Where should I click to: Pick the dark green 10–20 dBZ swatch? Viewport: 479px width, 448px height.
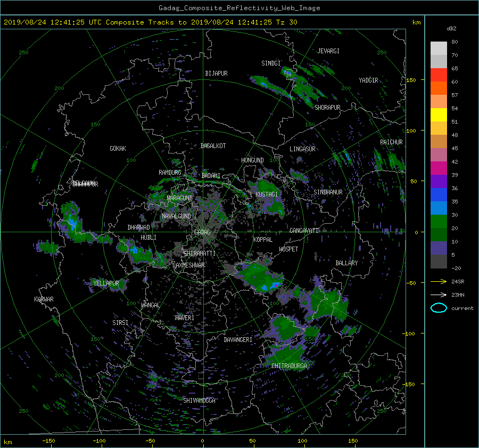pyautogui.click(x=439, y=235)
